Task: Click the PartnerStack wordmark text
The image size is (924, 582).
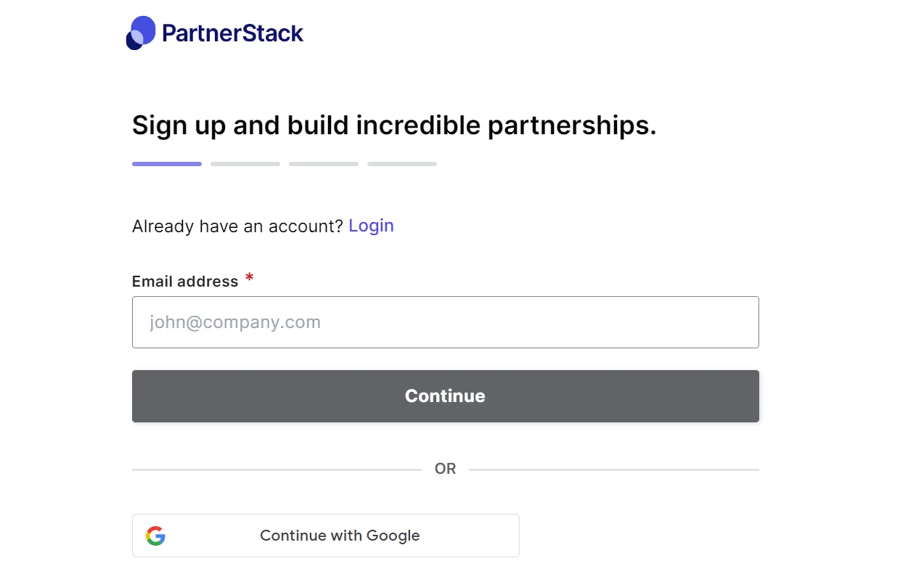Action: (234, 33)
